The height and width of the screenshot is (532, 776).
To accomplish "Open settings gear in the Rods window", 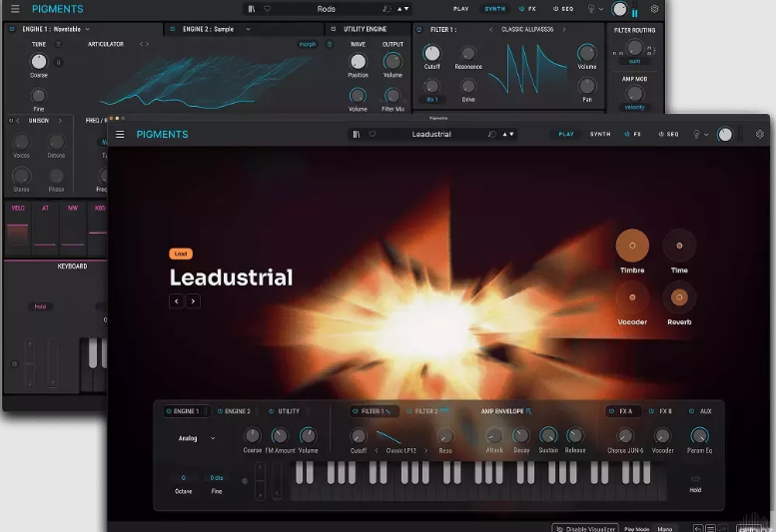I will tap(654, 9).
